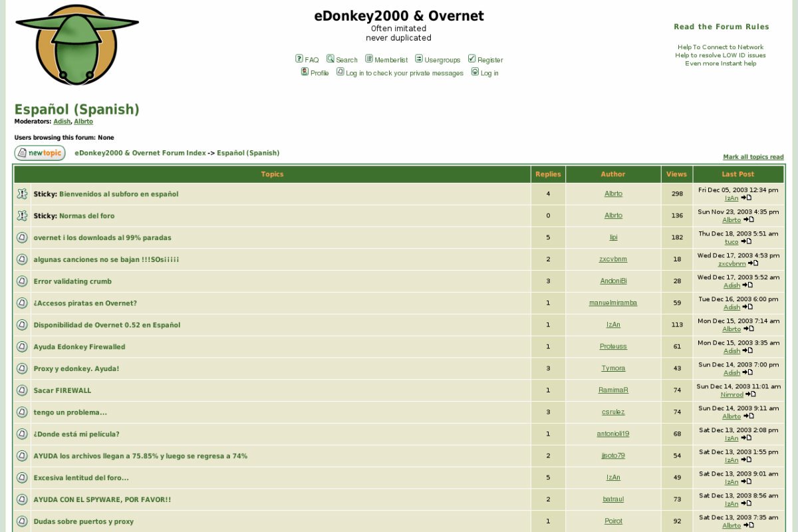Click the Mark all topics read link
The height and width of the screenshot is (532, 798).
click(x=753, y=156)
